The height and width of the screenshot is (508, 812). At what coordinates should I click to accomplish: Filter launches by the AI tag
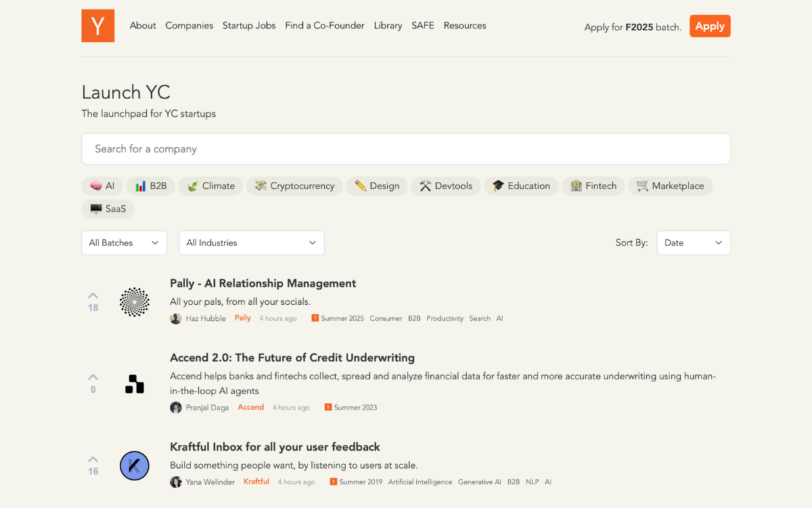pos(102,186)
